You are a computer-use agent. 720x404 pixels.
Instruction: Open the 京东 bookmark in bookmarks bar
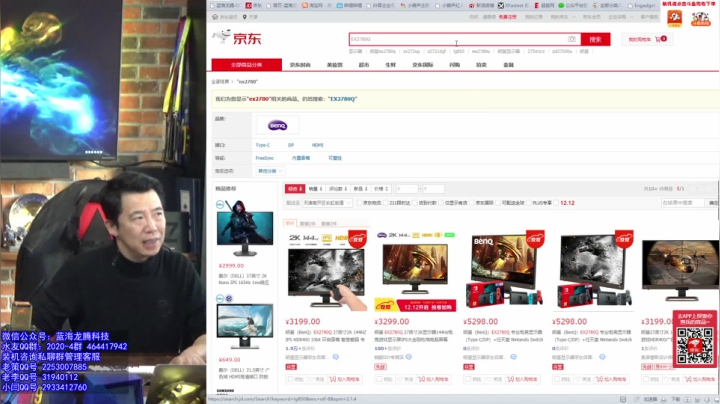(253, 6)
